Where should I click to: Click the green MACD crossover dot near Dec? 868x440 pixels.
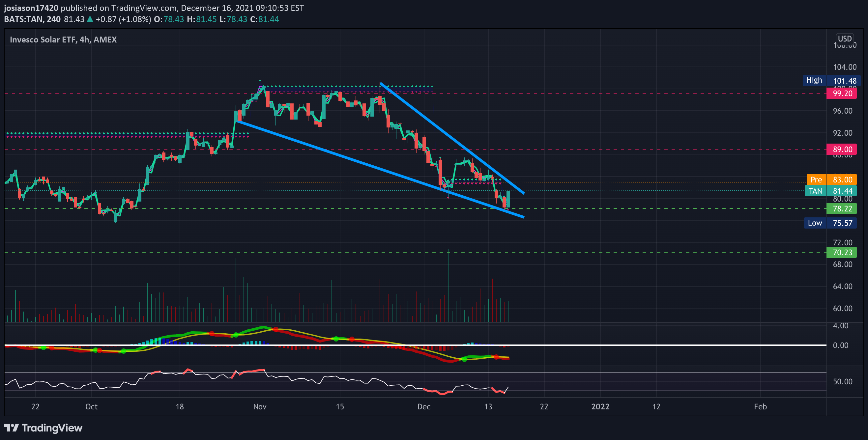[464, 360]
